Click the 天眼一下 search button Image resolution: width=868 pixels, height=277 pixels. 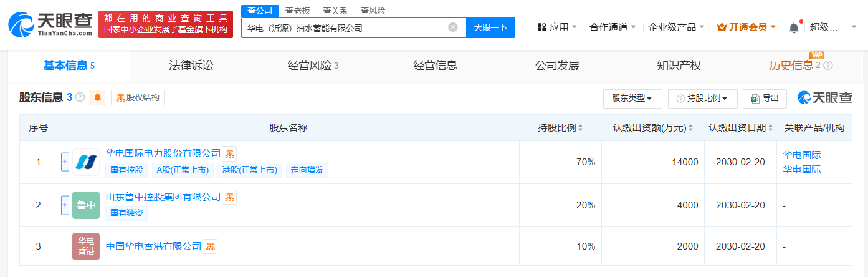pyautogui.click(x=490, y=27)
